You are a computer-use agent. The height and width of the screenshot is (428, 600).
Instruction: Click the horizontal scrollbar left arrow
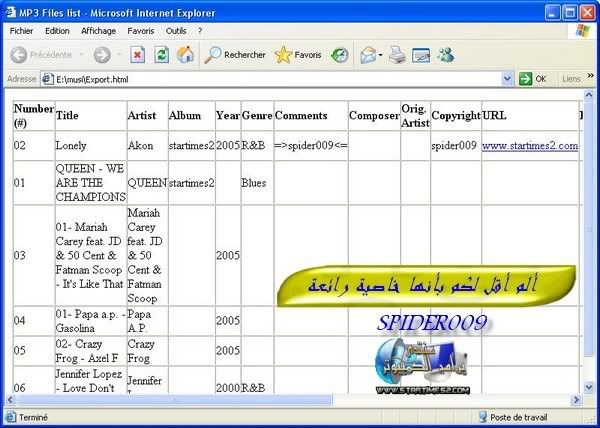10,400
